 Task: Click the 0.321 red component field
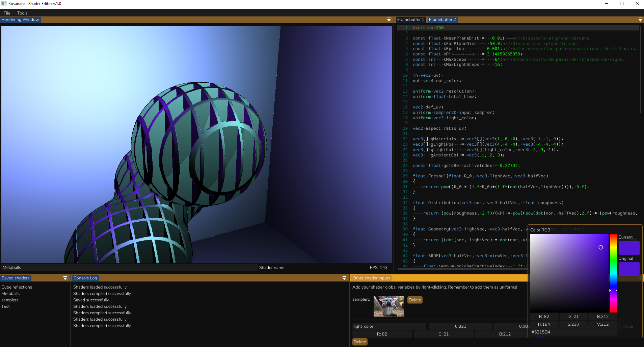tap(460, 326)
